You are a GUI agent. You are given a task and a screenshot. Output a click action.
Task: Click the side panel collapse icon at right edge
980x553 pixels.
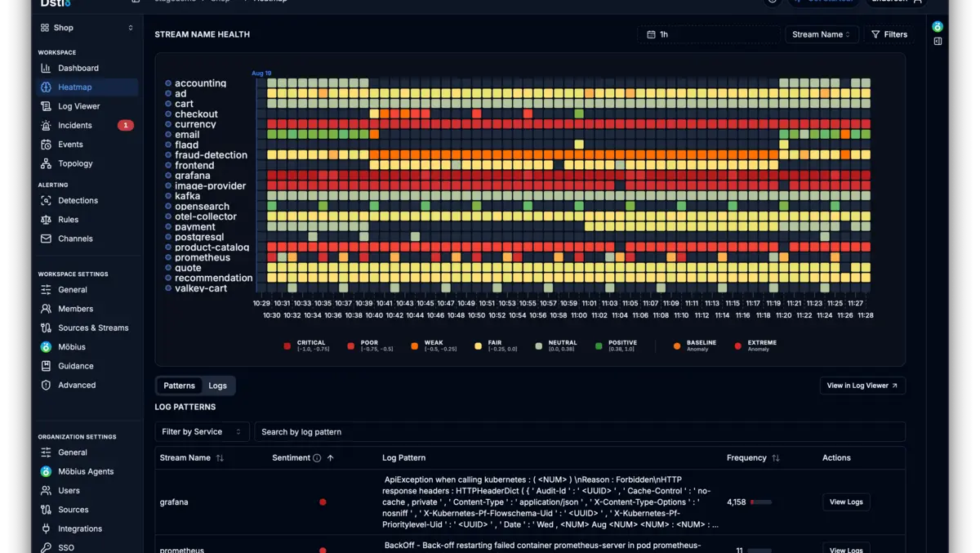point(938,41)
